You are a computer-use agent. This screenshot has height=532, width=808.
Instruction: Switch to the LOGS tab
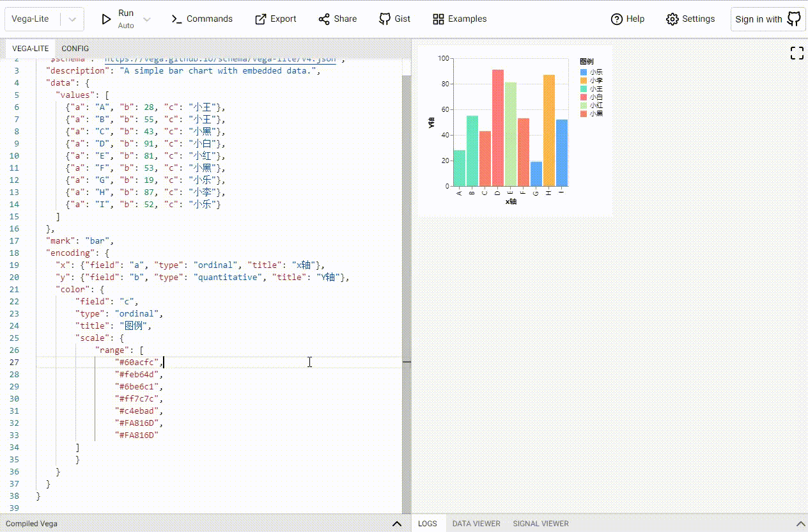click(x=428, y=523)
